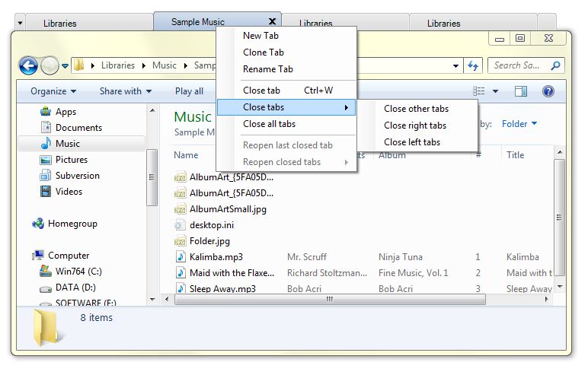Open the change view options dropdown arrow
Viewport: 588px width, 375px height.
coord(495,91)
